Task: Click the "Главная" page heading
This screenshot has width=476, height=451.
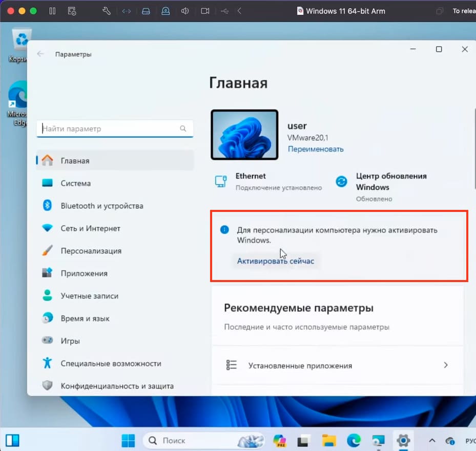Action: click(x=239, y=83)
